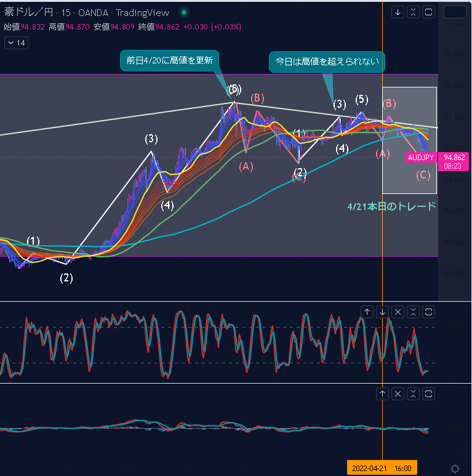Collapse the bottom MACD pane

(x=413, y=394)
